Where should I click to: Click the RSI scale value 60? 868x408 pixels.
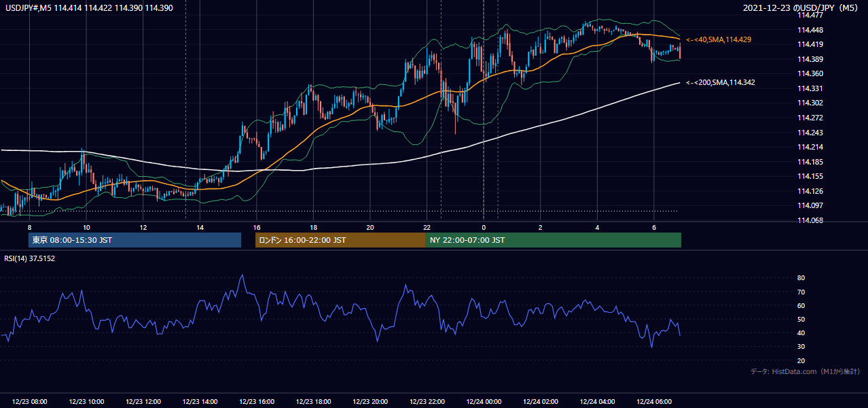801,305
